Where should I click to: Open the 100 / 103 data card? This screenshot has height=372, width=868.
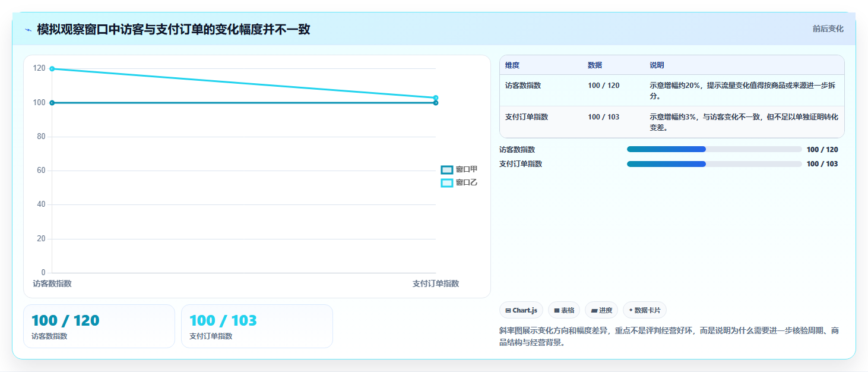257,326
